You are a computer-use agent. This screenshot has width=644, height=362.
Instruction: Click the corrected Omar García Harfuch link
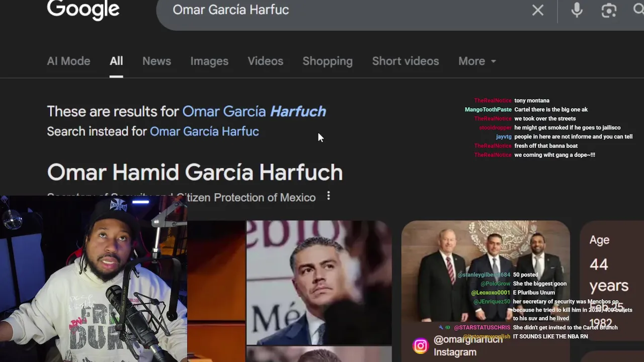click(254, 111)
